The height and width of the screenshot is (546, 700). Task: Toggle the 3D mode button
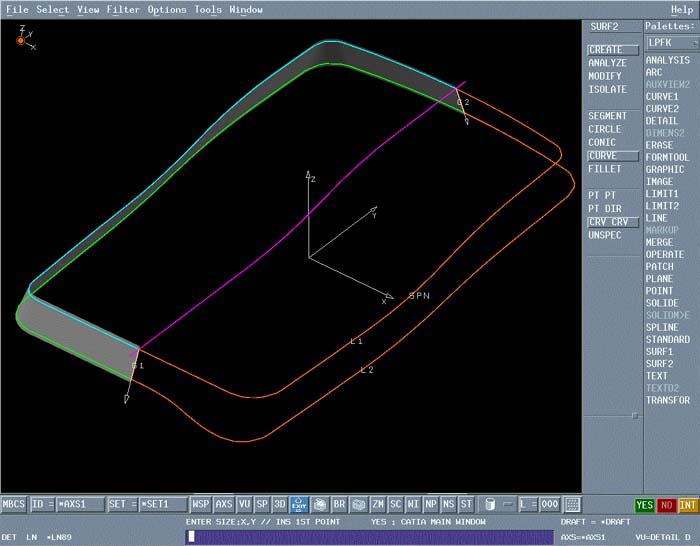click(280, 505)
